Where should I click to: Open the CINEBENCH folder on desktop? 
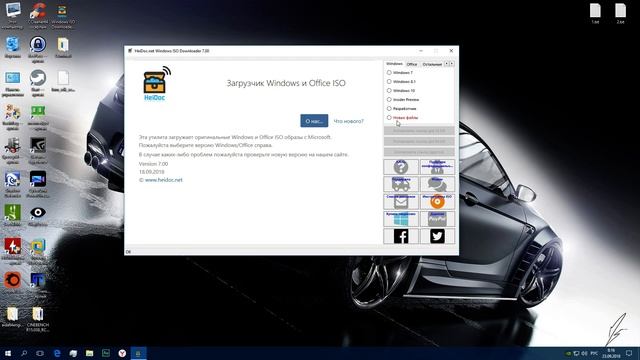[x=38, y=318]
